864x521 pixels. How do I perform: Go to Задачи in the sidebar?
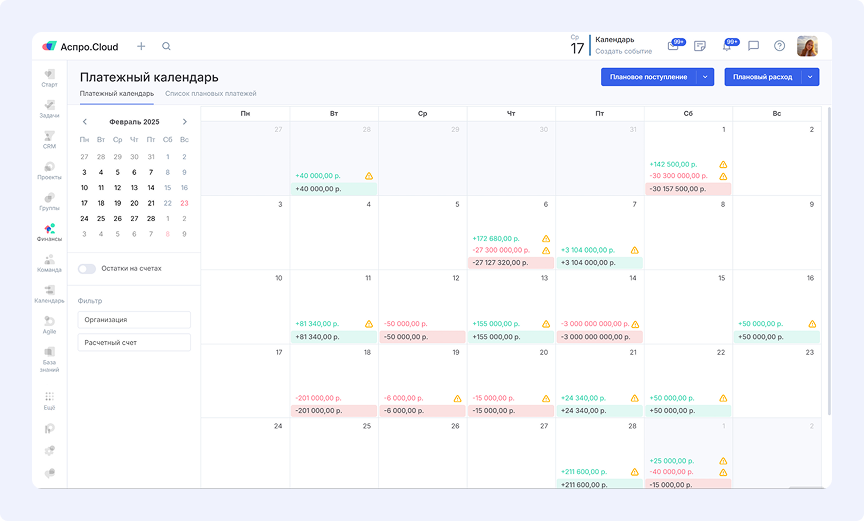[x=49, y=108]
